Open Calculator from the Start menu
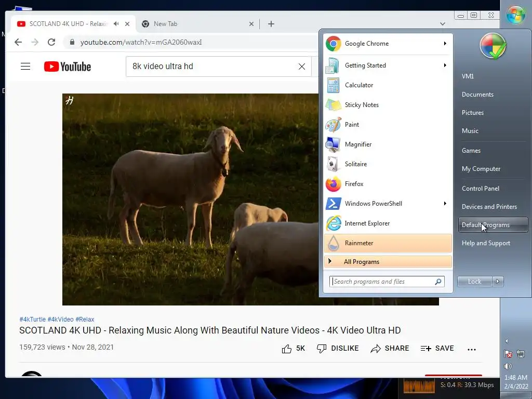532x399 pixels. click(x=388, y=85)
